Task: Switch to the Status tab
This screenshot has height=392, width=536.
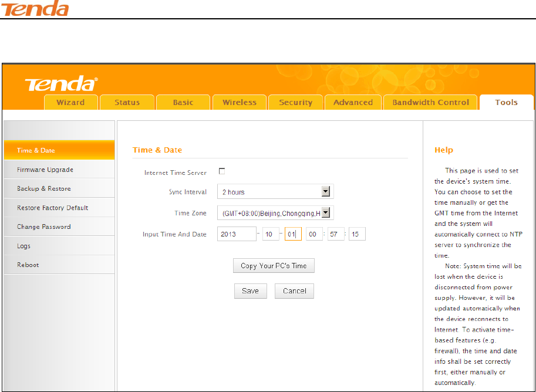Action: click(x=127, y=102)
